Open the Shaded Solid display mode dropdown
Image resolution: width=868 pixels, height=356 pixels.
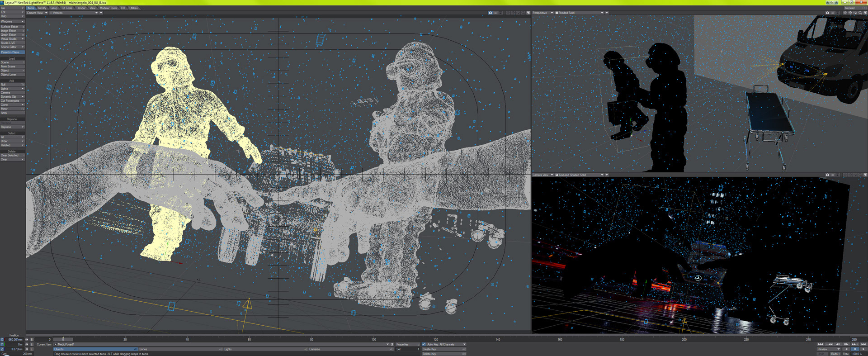pyautogui.click(x=579, y=13)
